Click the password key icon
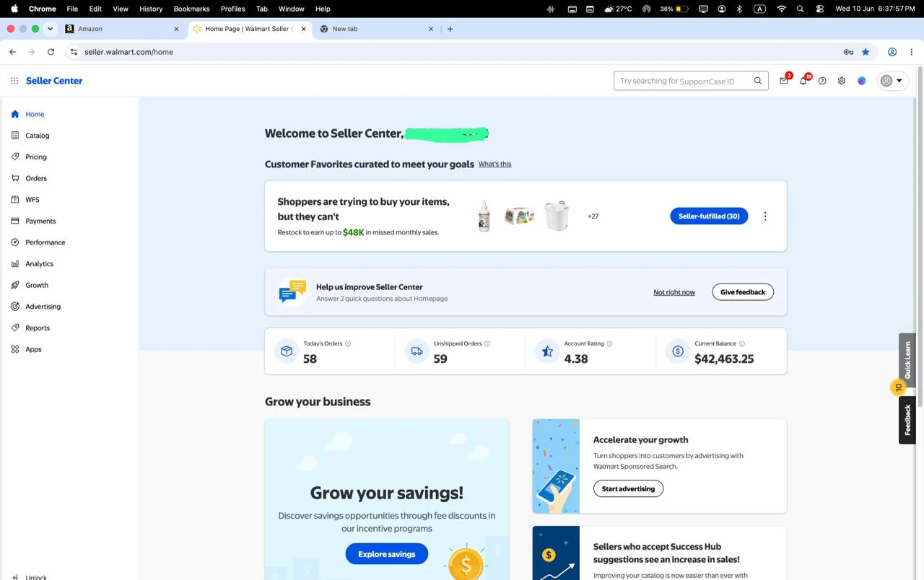Screen dimensions: 924x580 click(x=848, y=52)
